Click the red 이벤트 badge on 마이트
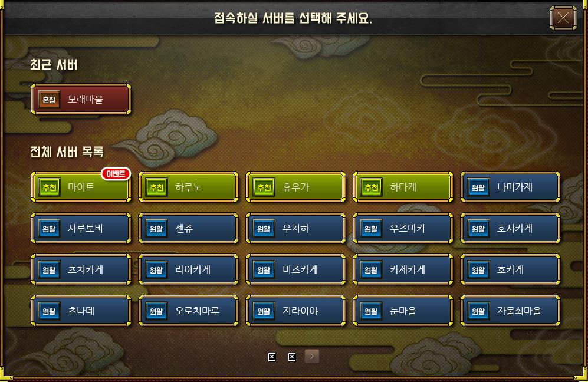 (x=116, y=173)
